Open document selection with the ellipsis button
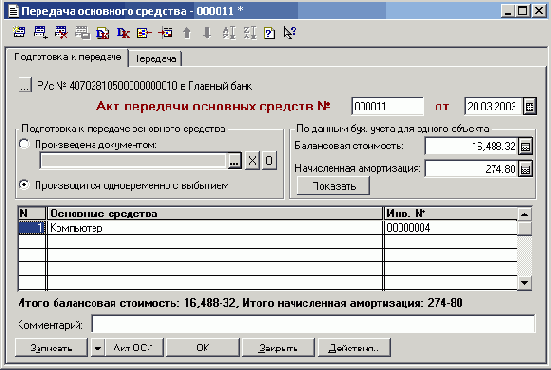551x370 pixels. tap(234, 161)
